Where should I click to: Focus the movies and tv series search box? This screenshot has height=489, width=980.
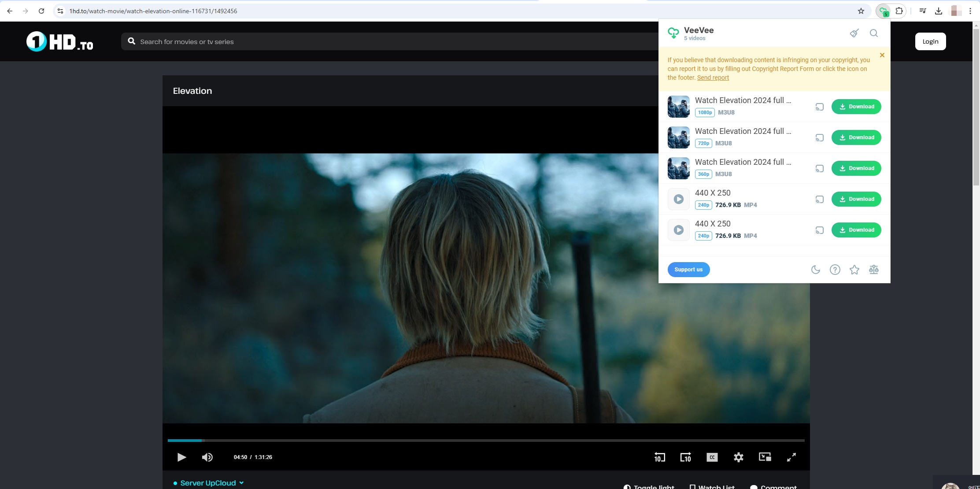point(390,41)
